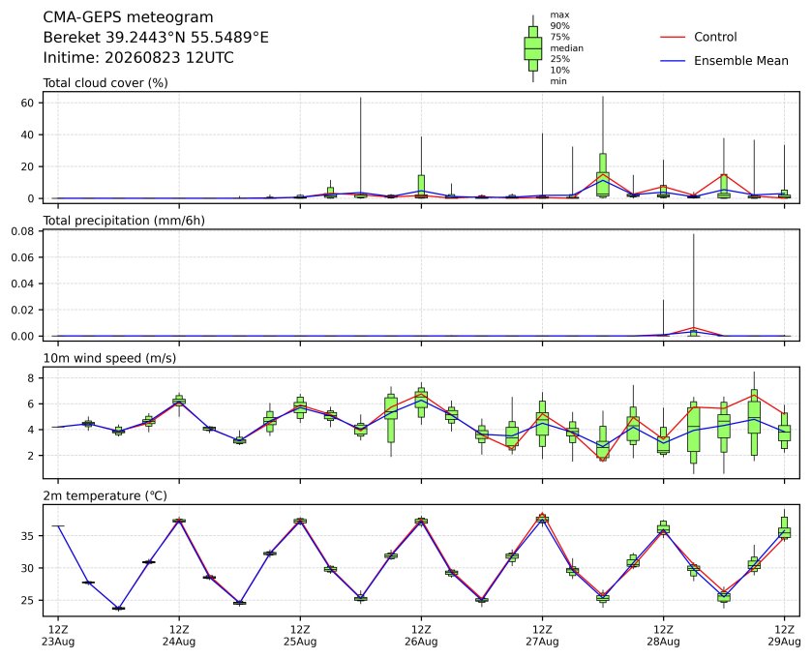Click the 'Ensemble Mean' legend label
This screenshot has height=658, width=812.
(741, 61)
